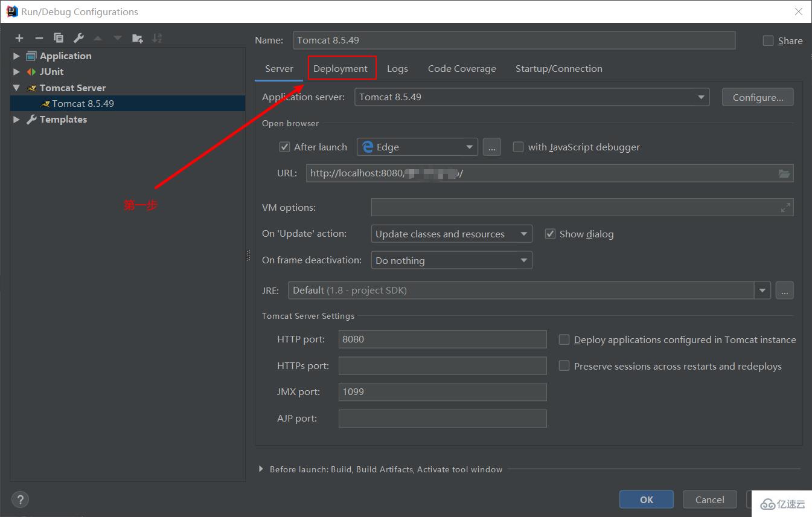Click the Tomcat Server category icon

coord(31,88)
